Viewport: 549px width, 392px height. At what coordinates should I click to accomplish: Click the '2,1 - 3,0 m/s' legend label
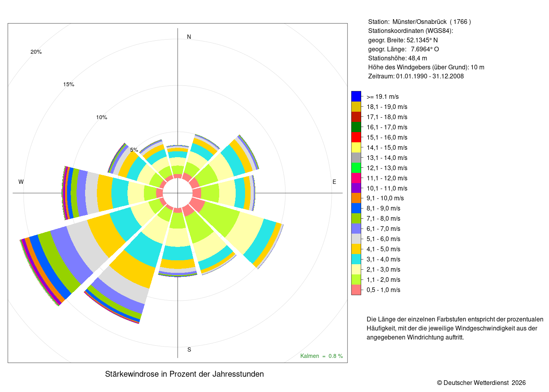384,270
